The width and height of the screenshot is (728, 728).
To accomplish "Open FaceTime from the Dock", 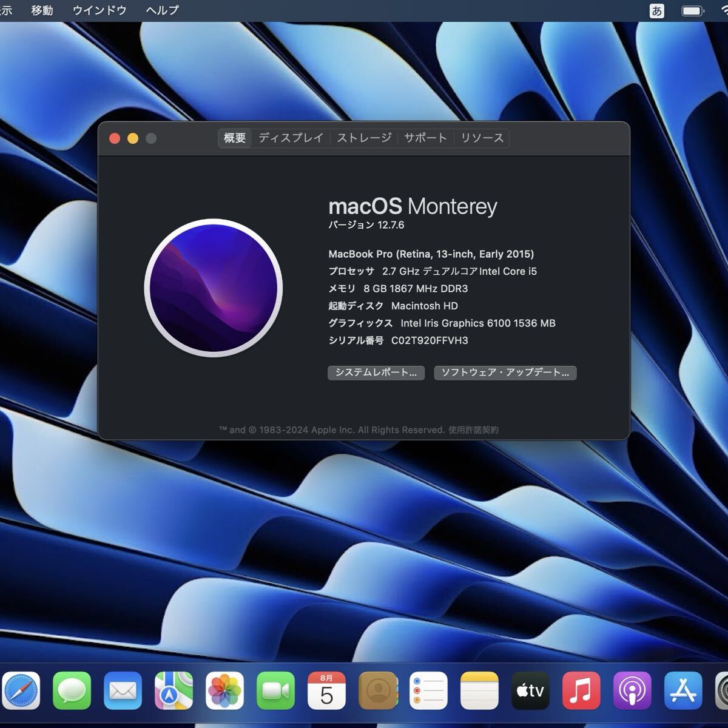I will [275, 691].
